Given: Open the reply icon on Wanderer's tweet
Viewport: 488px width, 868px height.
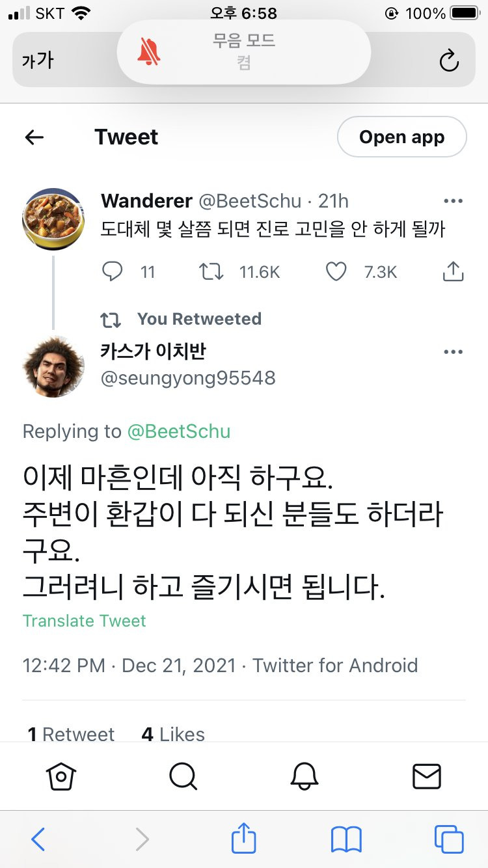Looking at the screenshot, I should pyautogui.click(x=113, y=272).
